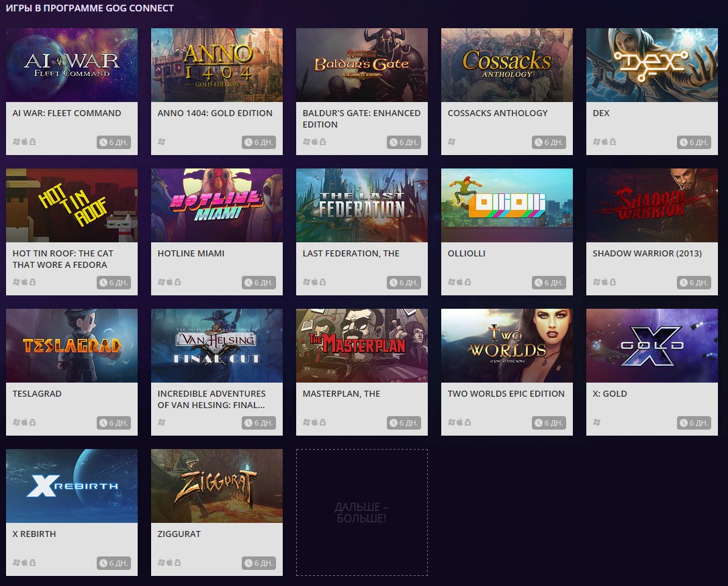Click the Windows icon on Van Helsing card
The width and height of the screenshot is (728, 586).
[x=162, y=422]
